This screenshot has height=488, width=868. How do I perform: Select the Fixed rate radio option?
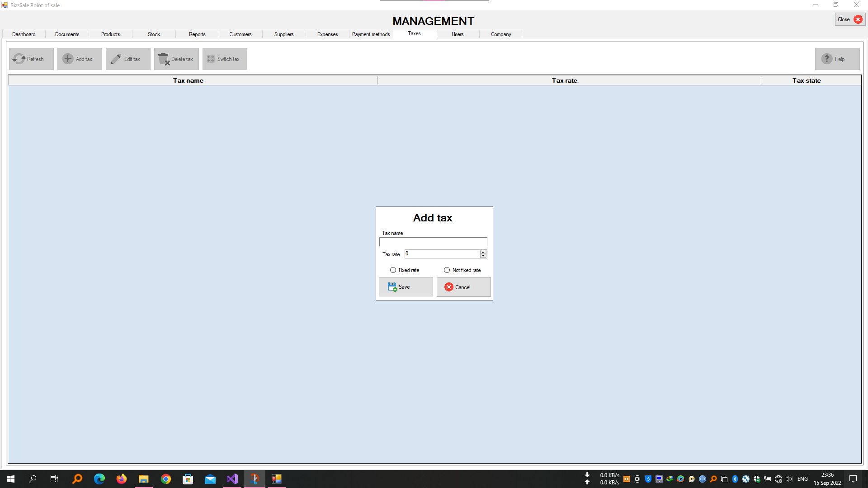(x=393, y=270)
